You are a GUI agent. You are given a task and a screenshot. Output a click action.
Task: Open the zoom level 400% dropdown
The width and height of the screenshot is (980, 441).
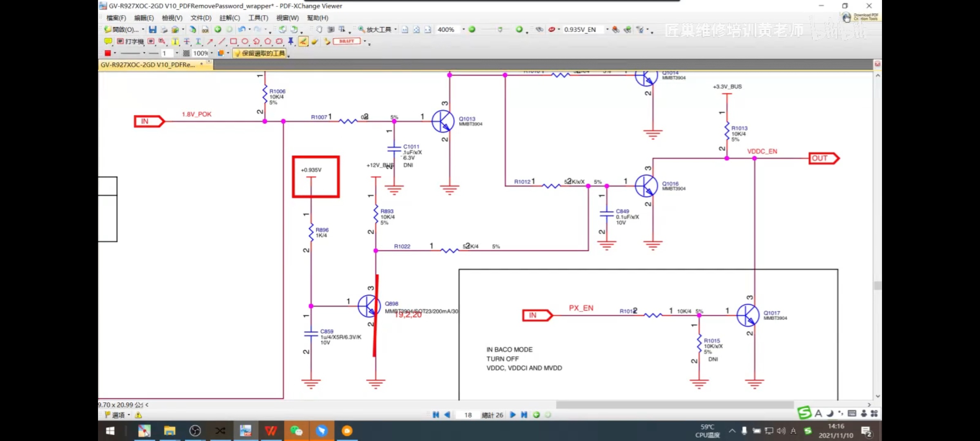point(463,29)
